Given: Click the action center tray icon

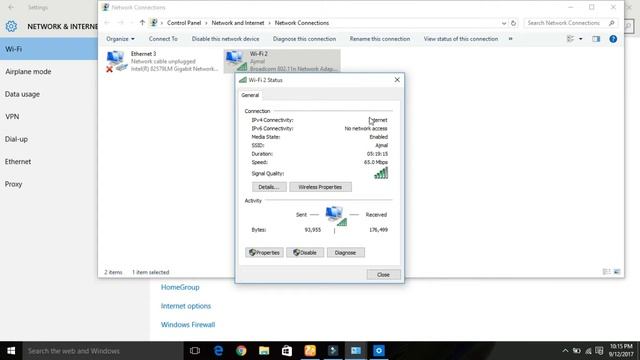Looking at the screenshot, I should pos(599,351).
